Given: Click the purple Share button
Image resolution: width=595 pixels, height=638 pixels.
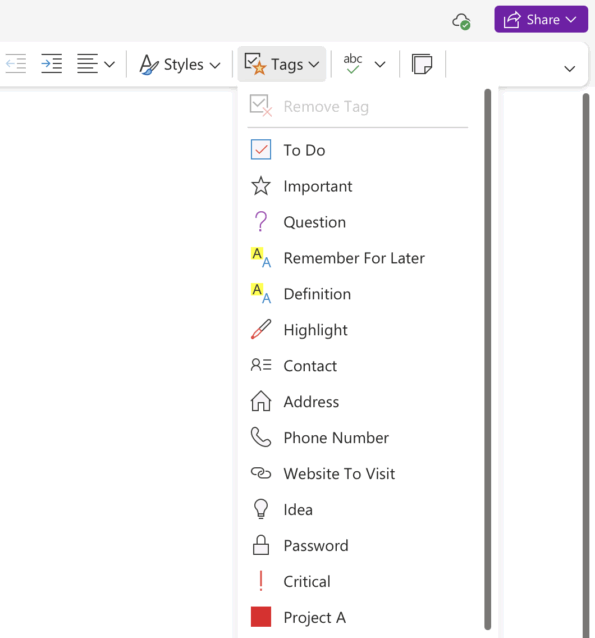Looking at the screenshot, I should click(x=541, y=19).
